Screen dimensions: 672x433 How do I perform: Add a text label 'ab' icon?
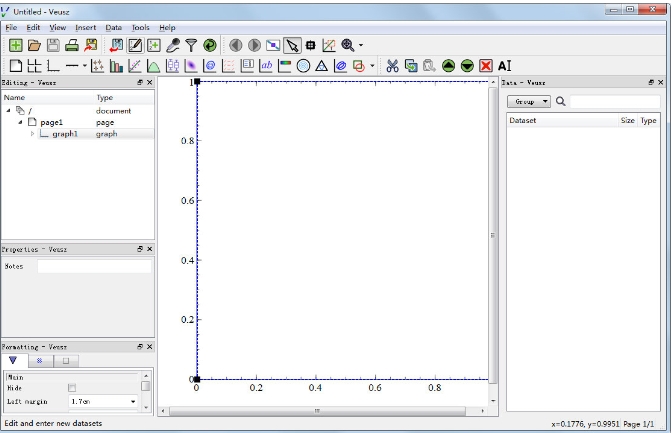point(266,66)
